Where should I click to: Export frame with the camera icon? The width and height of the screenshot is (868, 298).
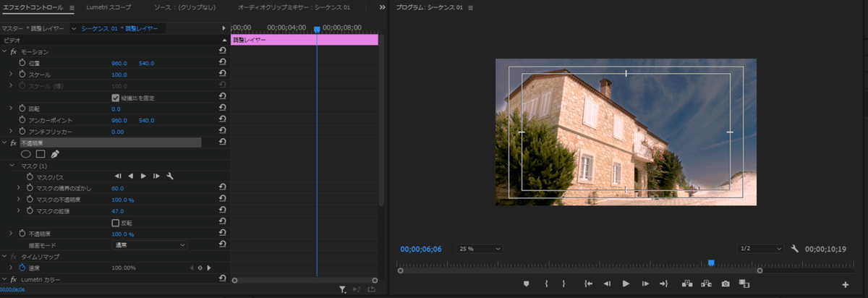tap(726, 284)
